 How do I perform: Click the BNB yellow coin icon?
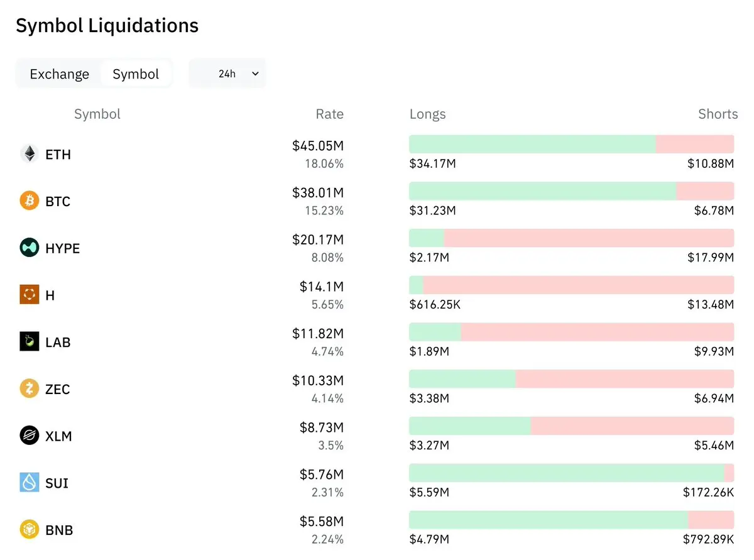[30, 530]
